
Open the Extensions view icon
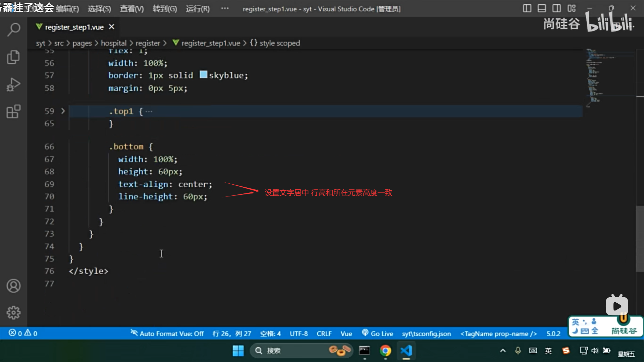[13, 112]
